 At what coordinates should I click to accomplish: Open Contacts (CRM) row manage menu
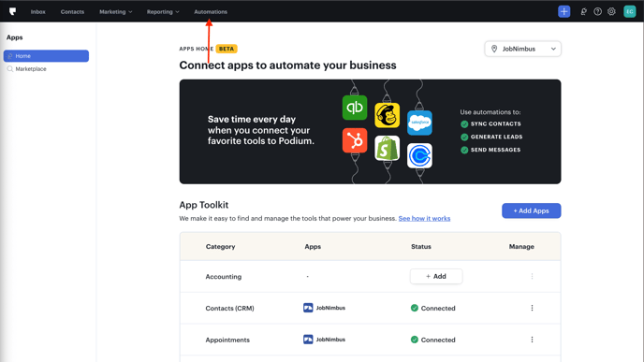coord(532,308)
